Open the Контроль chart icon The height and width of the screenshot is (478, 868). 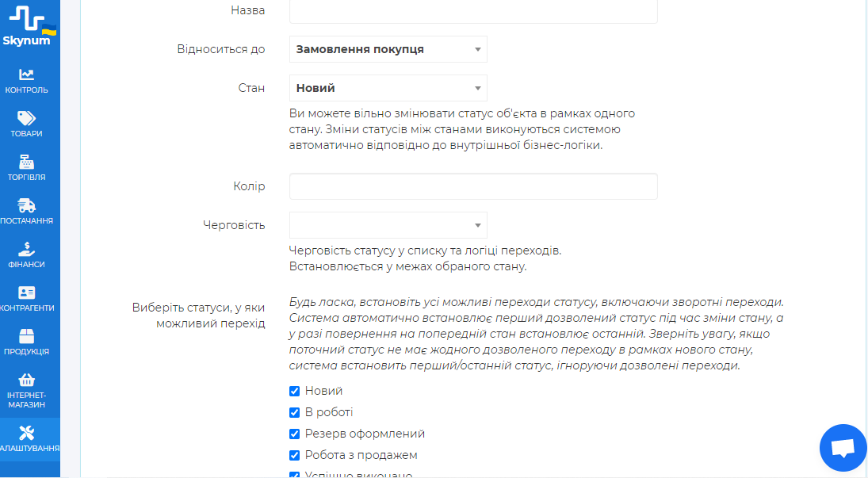click(27, 75)
